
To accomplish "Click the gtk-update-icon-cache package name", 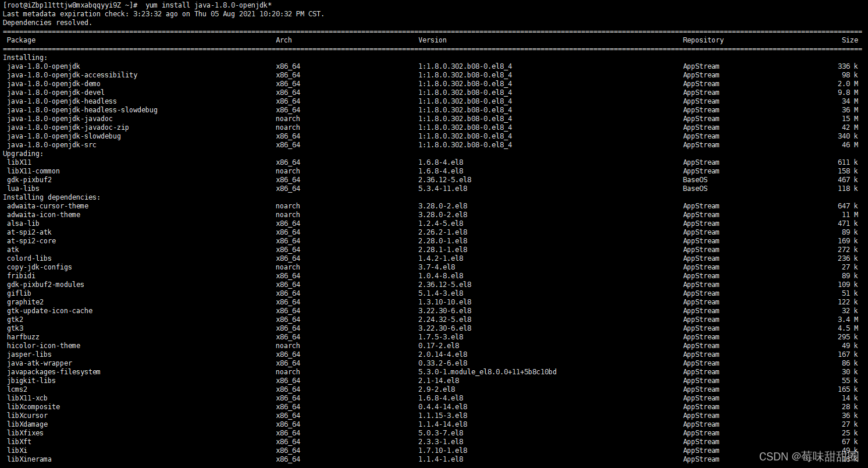I will tap(49, 311).
